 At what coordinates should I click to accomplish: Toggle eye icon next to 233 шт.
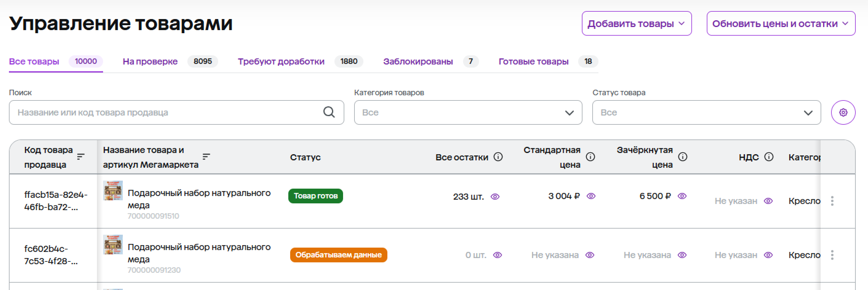point(495,197)
